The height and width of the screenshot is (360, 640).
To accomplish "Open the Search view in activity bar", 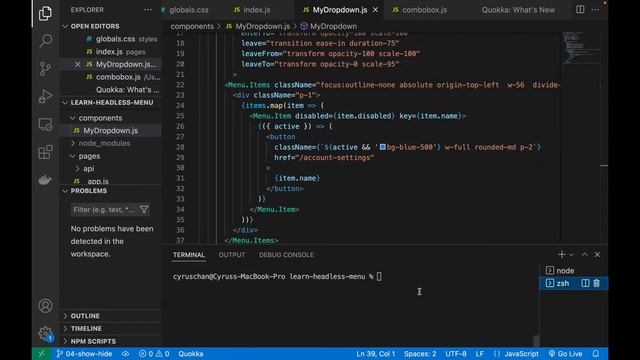I will pos(45,40).
